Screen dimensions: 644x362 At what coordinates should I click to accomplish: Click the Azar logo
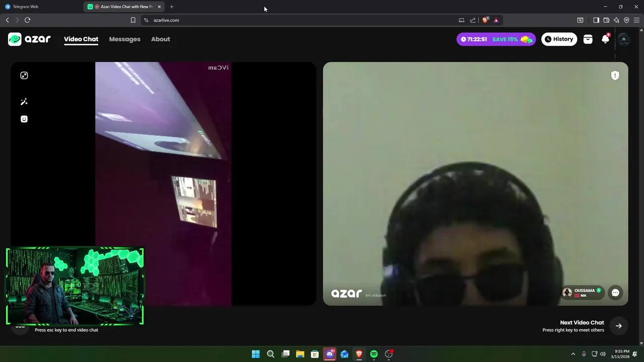tap(29, 39)
